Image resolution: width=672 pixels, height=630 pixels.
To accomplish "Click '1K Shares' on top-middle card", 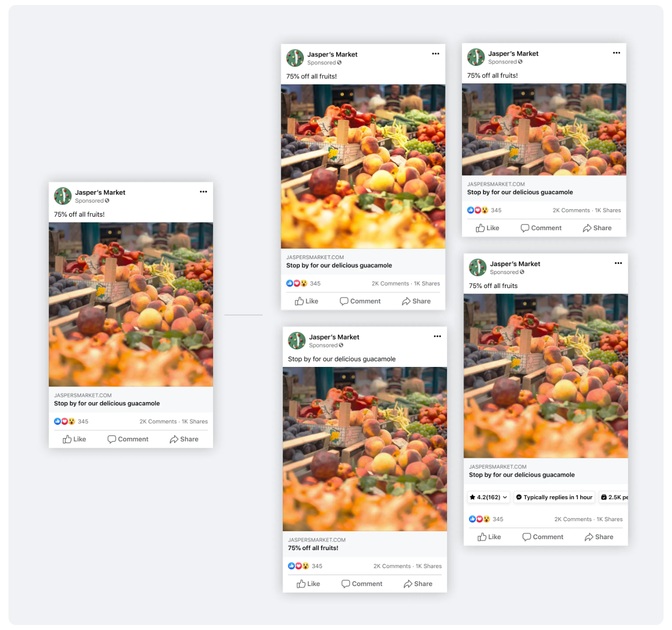I will tap(427, 284).
